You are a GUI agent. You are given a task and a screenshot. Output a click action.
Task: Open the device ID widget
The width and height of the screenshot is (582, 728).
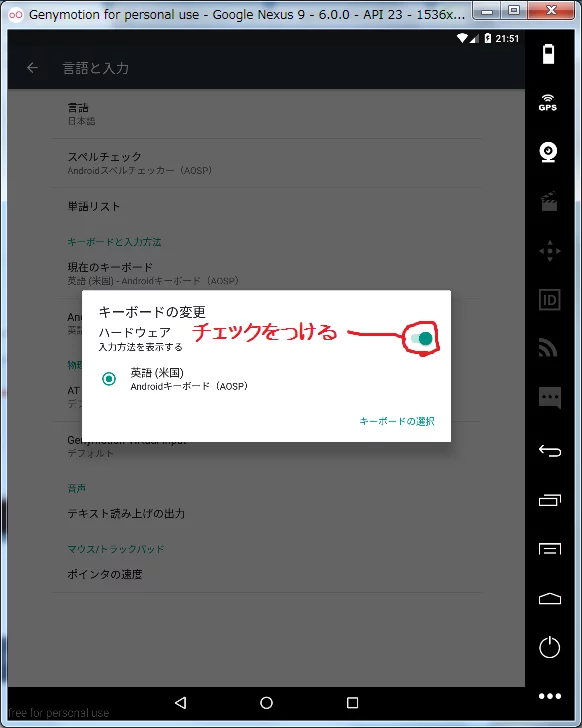click(550, 300)
